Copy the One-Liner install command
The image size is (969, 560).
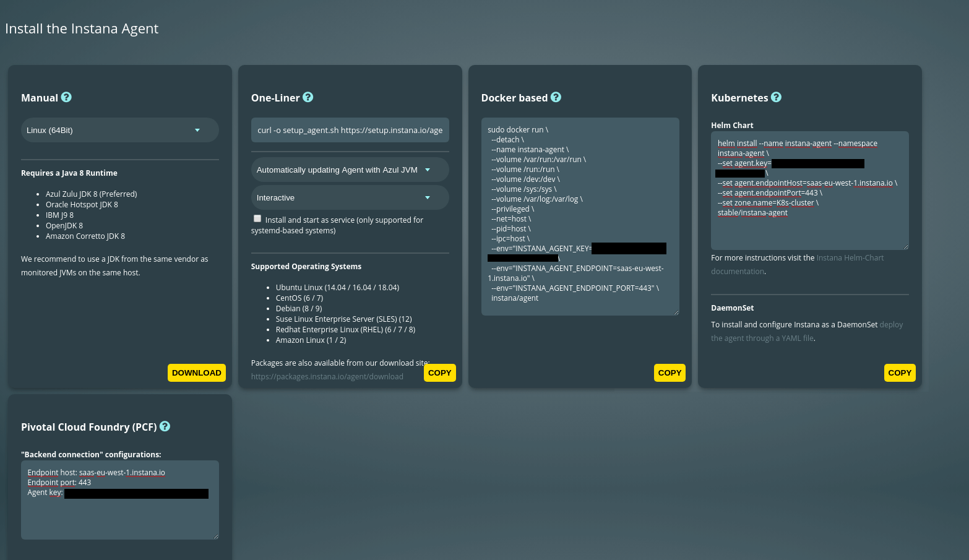point(439,373)
